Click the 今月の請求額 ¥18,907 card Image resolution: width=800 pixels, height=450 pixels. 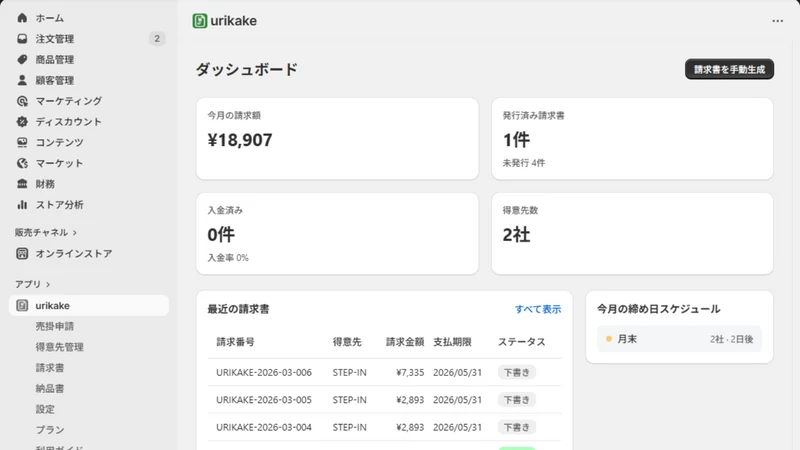coord(337,139)
